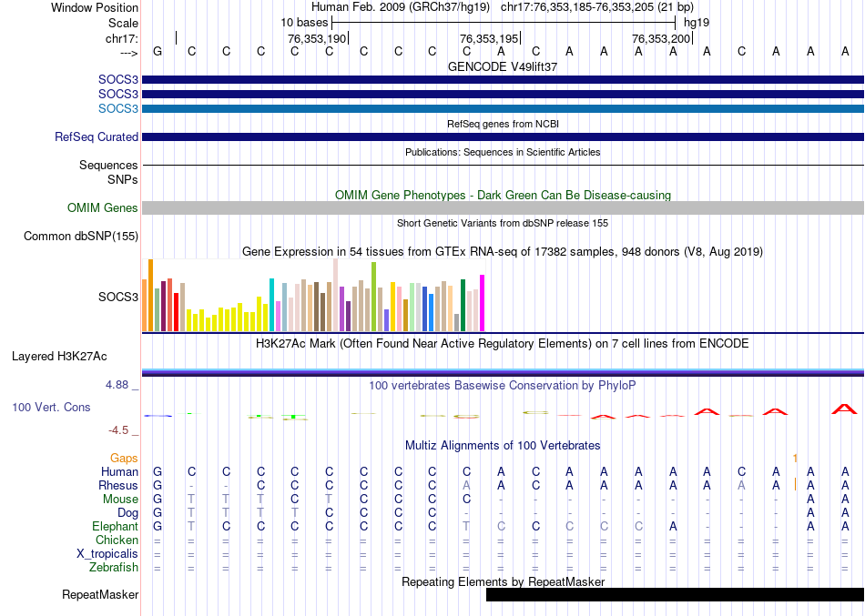Select the X_tropicalis alignment row label
Image resolution: width=865 pixels, height=616 pixels.
point(107,554)
